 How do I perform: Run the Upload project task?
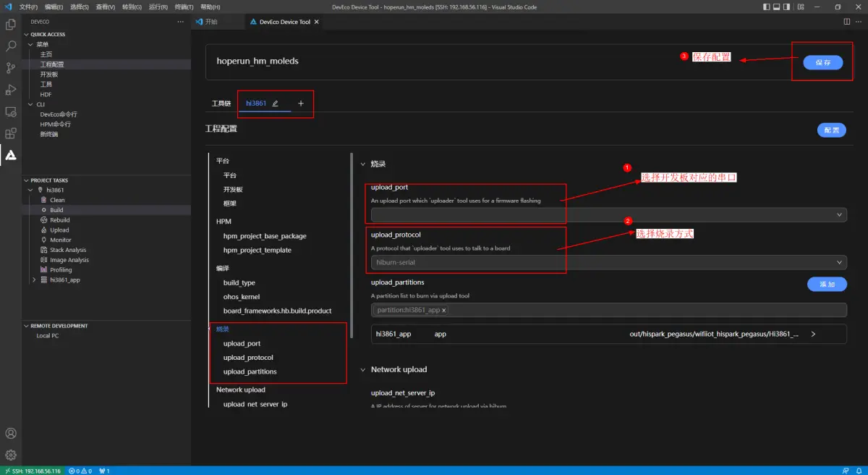59,230
